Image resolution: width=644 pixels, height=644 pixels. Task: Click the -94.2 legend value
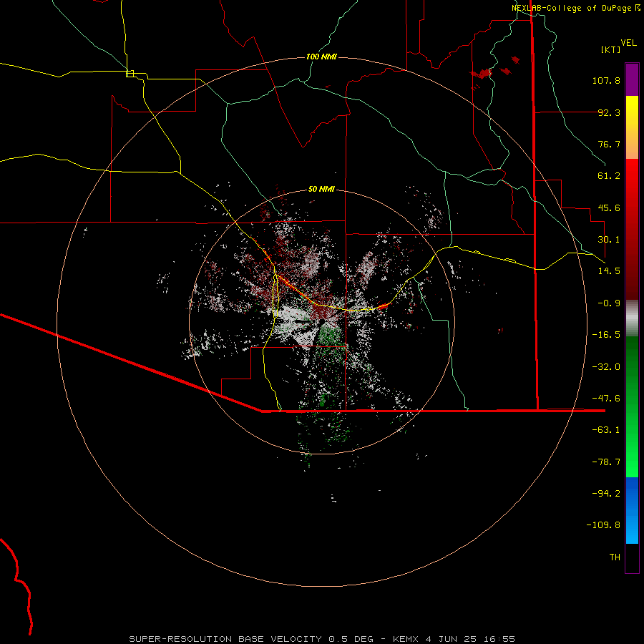tap(606, 494)
